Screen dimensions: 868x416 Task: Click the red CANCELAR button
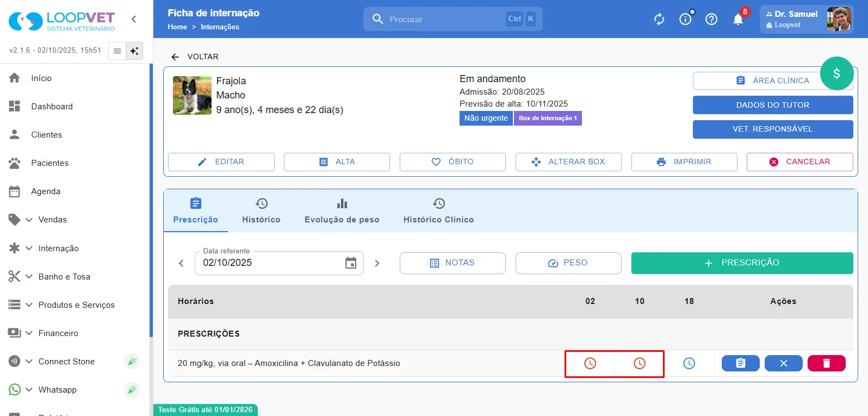tap(799, 162)
